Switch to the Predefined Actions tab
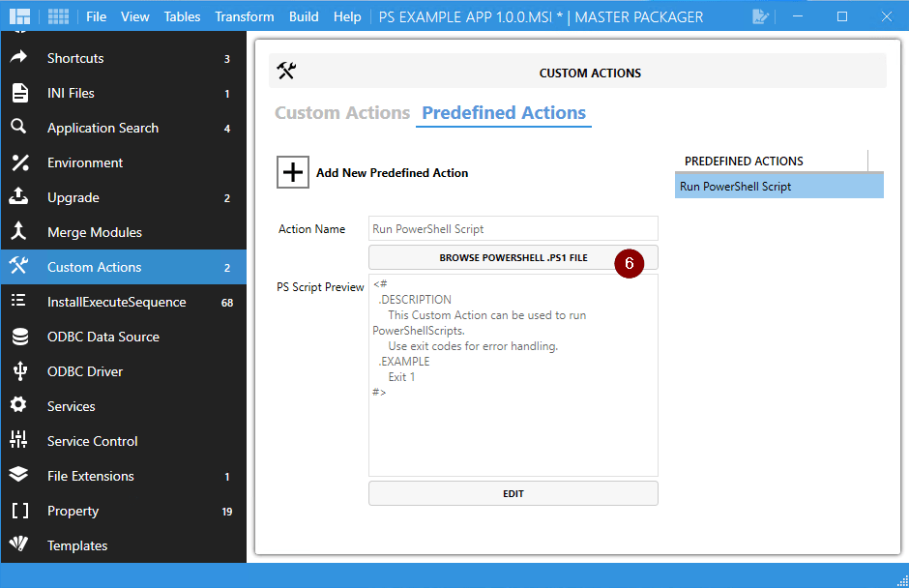 503,112
